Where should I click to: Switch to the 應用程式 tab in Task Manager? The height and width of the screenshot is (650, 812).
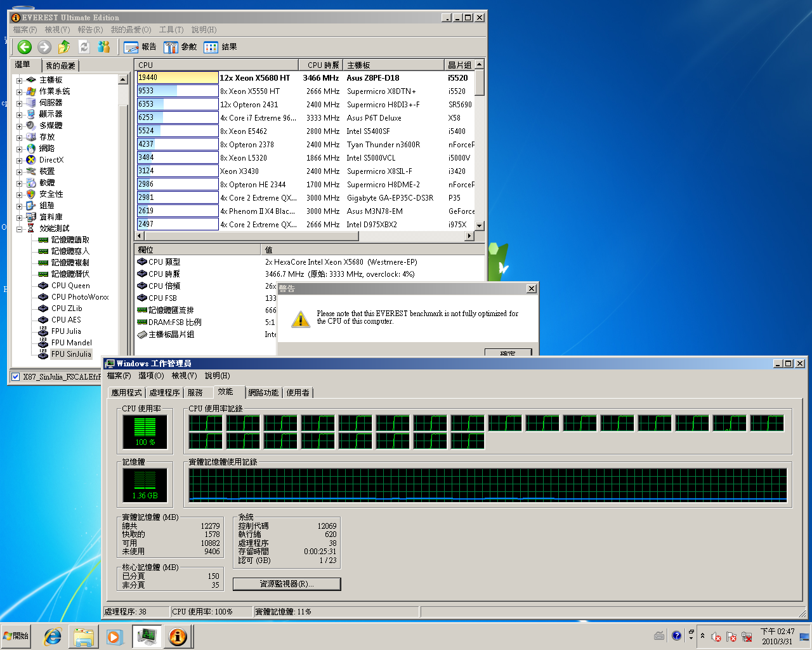click(x=126, y=393)
